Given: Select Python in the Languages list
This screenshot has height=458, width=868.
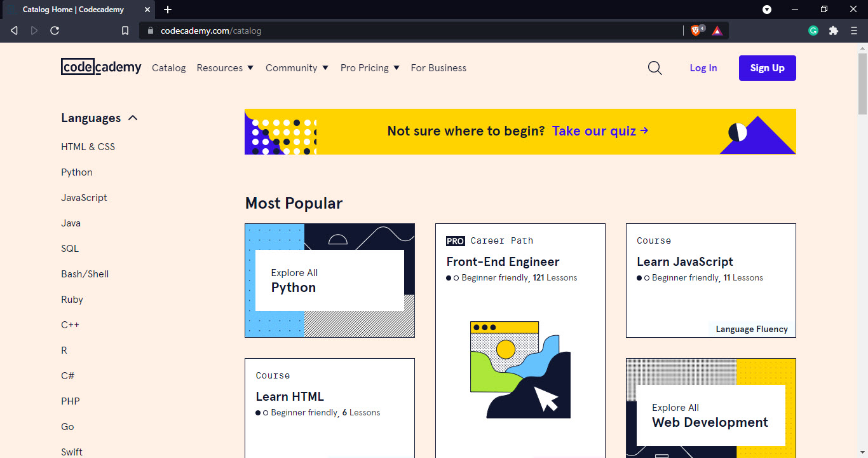Looking at the screenshot, I should click(x=77, y=172).
